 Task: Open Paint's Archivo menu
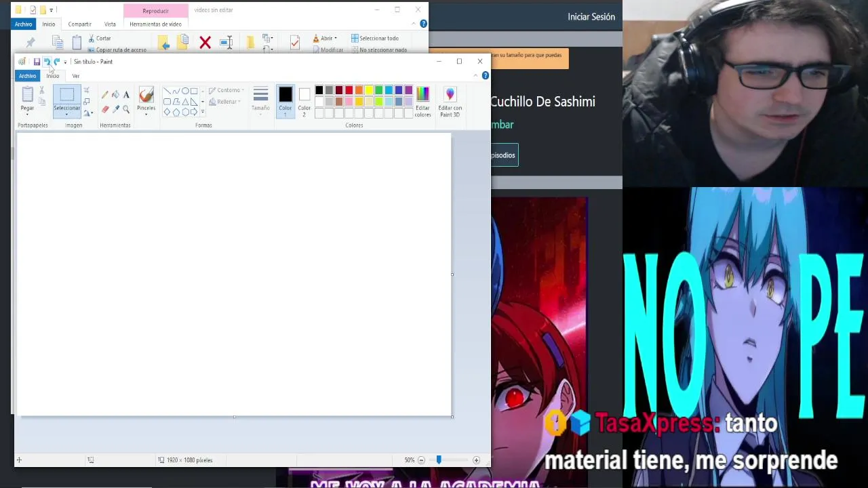(x=27, y=76)
